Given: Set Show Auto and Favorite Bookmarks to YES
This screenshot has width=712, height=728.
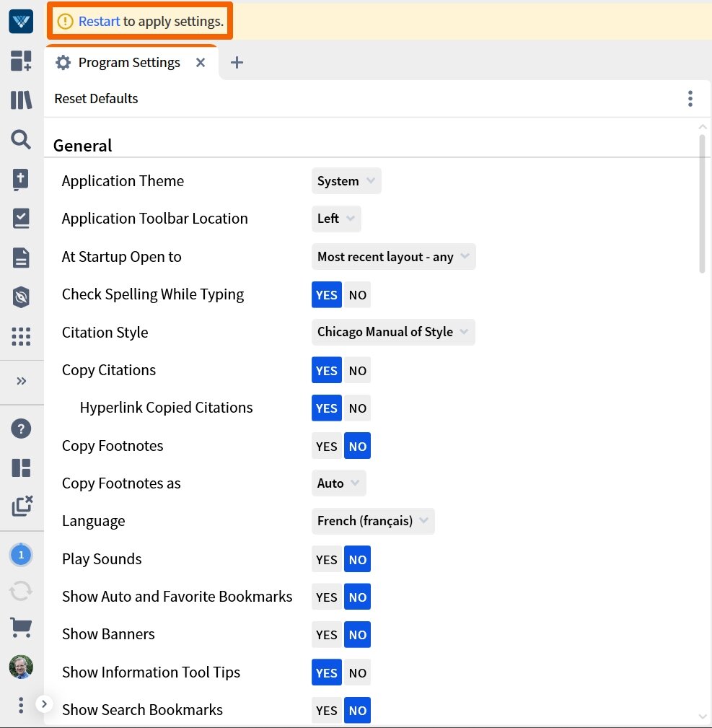Looking at the screenshot, I should point(327,597).
